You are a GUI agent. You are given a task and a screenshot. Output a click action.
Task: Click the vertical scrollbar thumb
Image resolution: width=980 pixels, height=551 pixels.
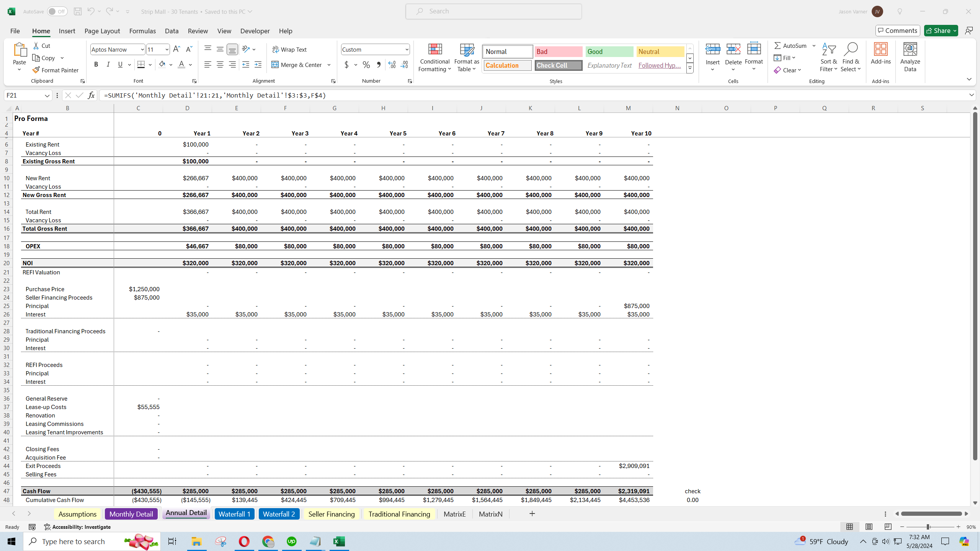click(x=975, y=286)
